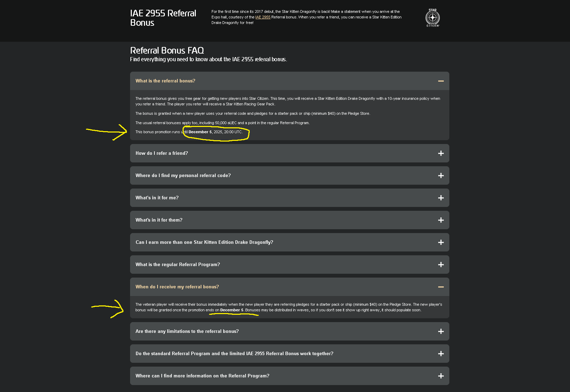Click the "IAE 2955 Referral Bonus" page heading

(x=163, y=18)
